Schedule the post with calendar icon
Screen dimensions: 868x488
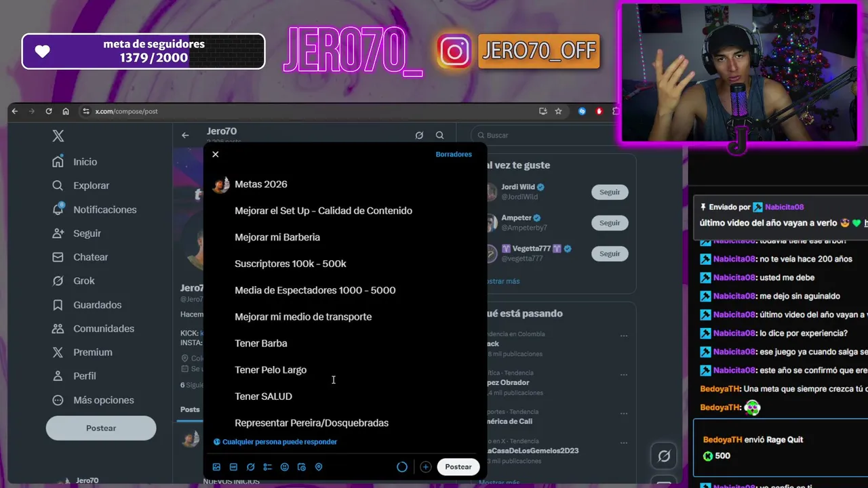pyautogui.click(x=302, y=467)
